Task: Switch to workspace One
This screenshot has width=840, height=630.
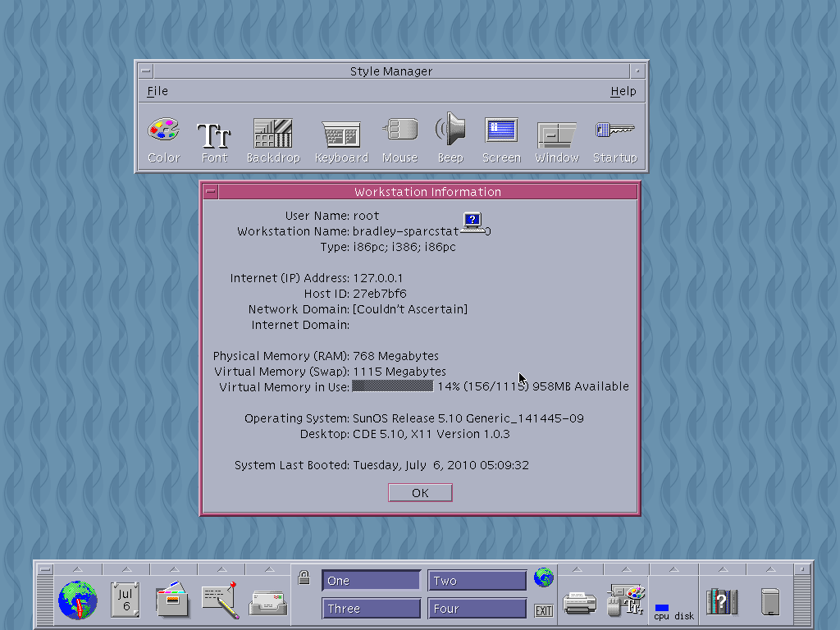Action: click(372, 581)
